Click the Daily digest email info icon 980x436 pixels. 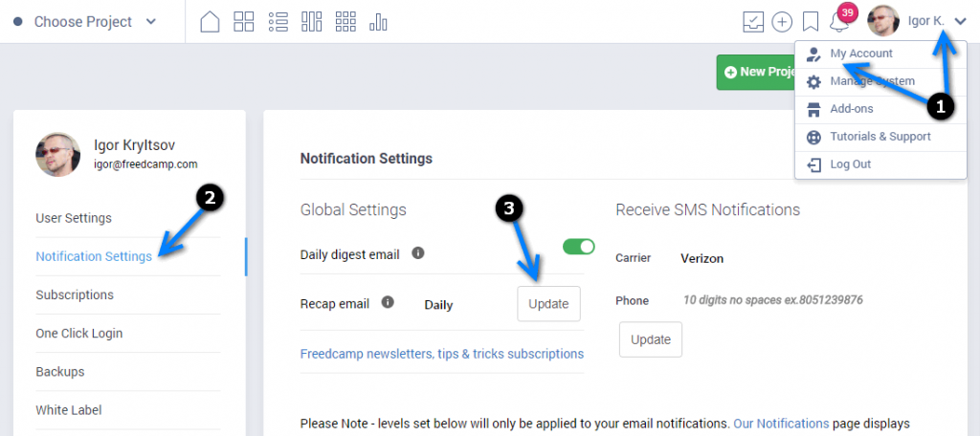tap(418, 253)
